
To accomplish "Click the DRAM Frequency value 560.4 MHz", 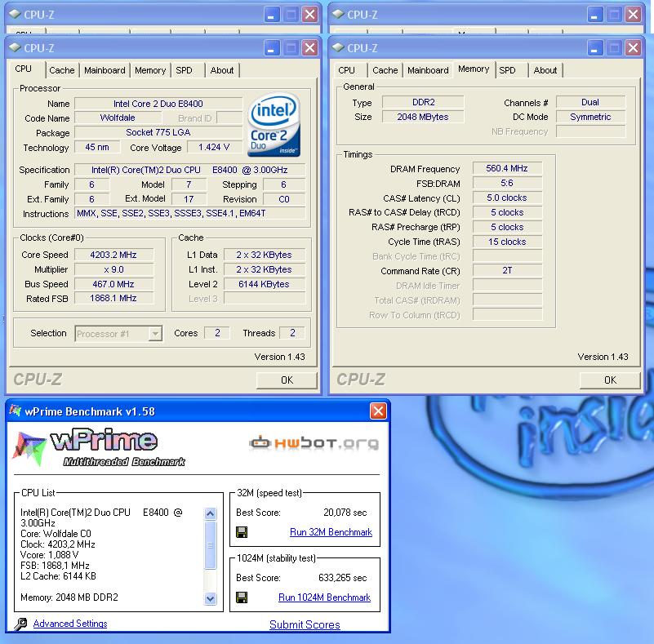I will coord(507,168).
